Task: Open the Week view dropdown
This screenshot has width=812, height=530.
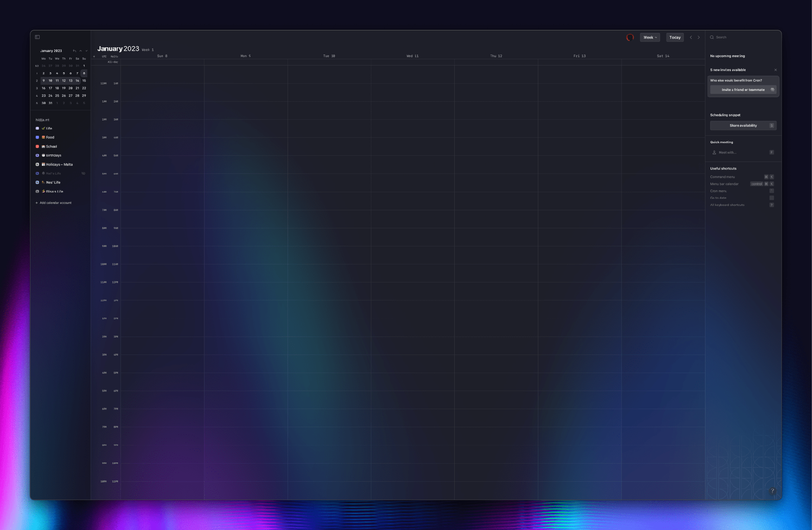Action: click(x=650, y=37)
